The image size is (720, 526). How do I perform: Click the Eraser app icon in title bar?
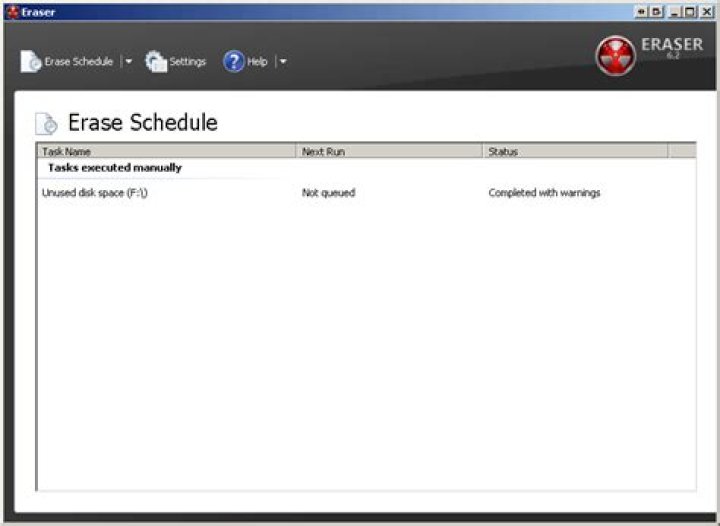point(13,12)
